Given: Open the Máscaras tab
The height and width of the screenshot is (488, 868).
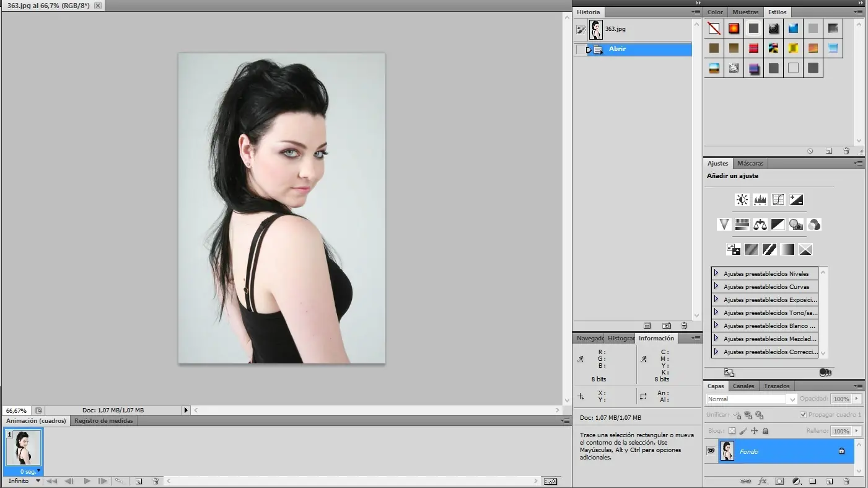Looking at the screenshot, I should [x=750, y=164].
